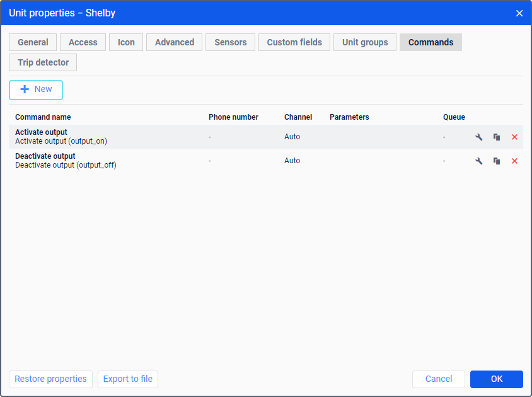Open the Unit groups tab
Viewport: 532px width, 397px height.
point(365,42)
